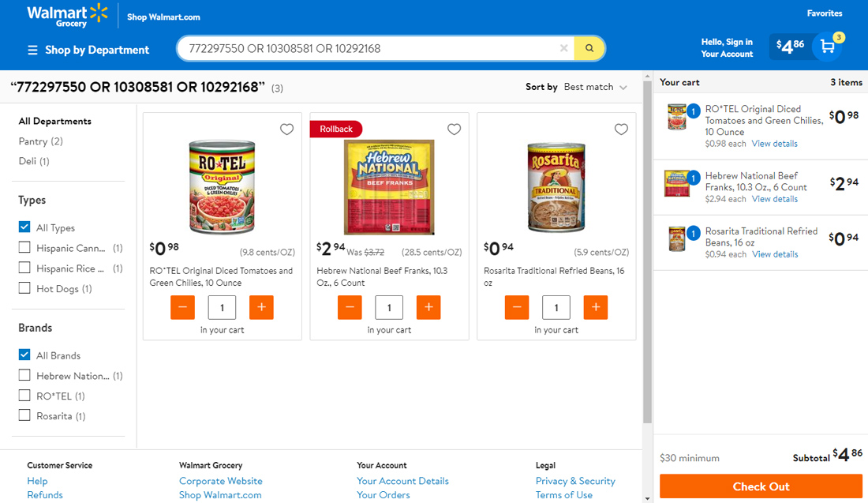Increase Rosarita Refried Beans quantity

click(596, 307)
